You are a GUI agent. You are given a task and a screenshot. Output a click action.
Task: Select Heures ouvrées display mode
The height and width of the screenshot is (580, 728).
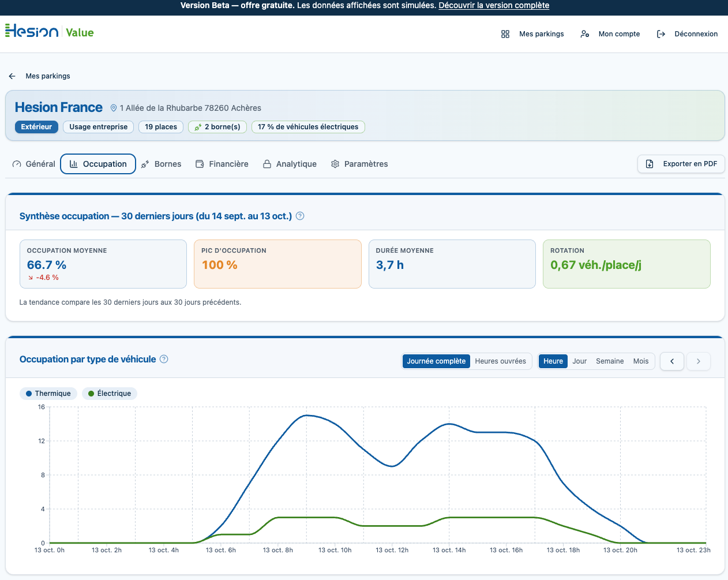[x=500, y=361]
